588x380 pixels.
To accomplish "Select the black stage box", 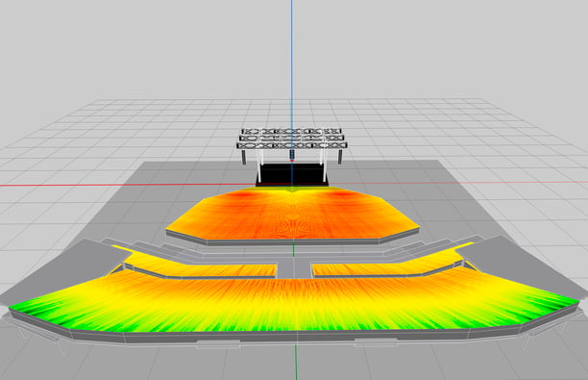I will click(292, 174).
